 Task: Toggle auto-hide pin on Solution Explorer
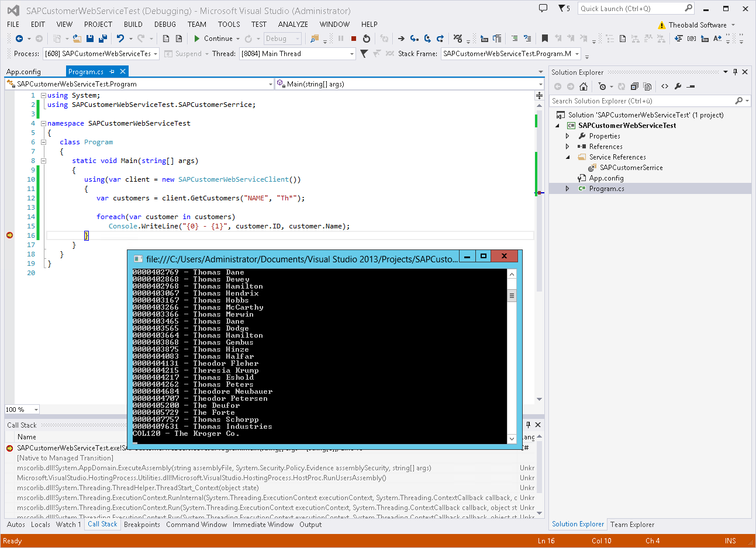735,72
